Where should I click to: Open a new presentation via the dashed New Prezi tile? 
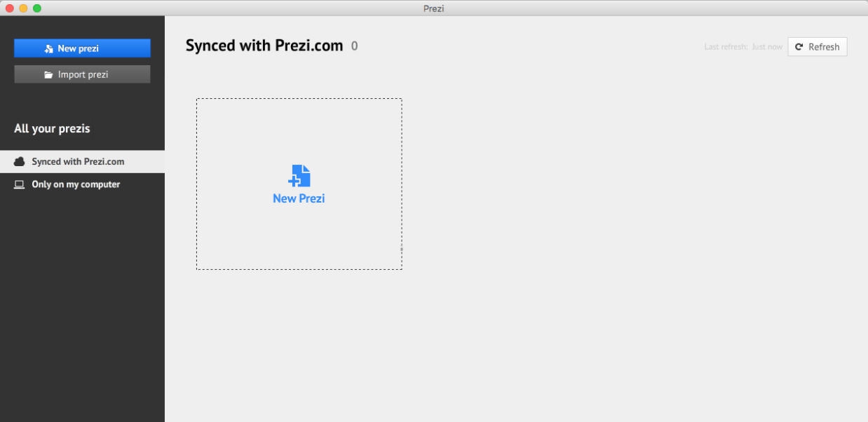click(299, 184)
